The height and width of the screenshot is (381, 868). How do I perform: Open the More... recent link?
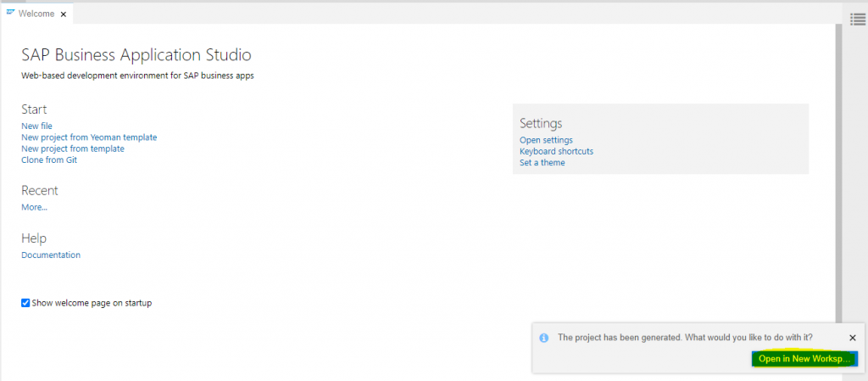[x=34, y=207]
